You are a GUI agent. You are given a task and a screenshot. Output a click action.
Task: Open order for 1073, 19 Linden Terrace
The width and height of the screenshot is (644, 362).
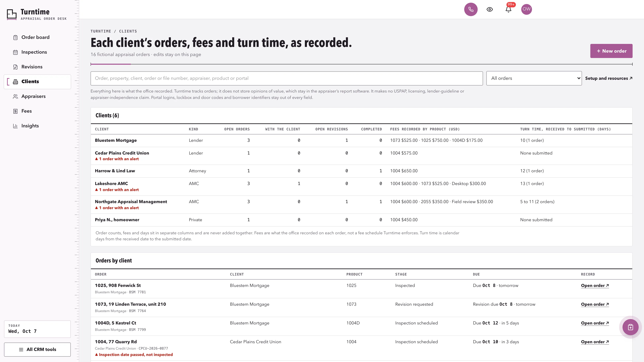tap(595, 304)
